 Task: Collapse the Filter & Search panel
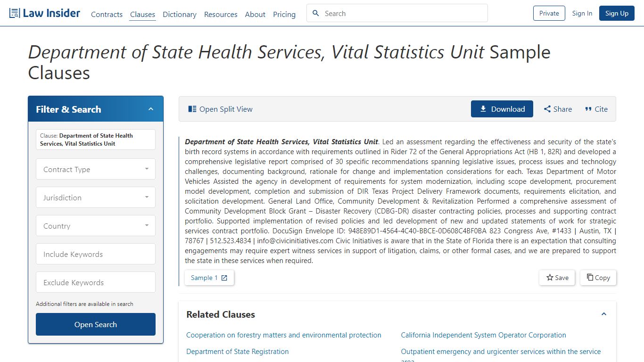coord(151,109)
